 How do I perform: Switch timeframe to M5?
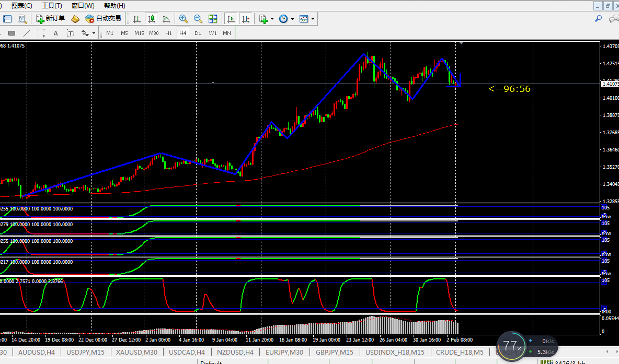coord(124,33)
